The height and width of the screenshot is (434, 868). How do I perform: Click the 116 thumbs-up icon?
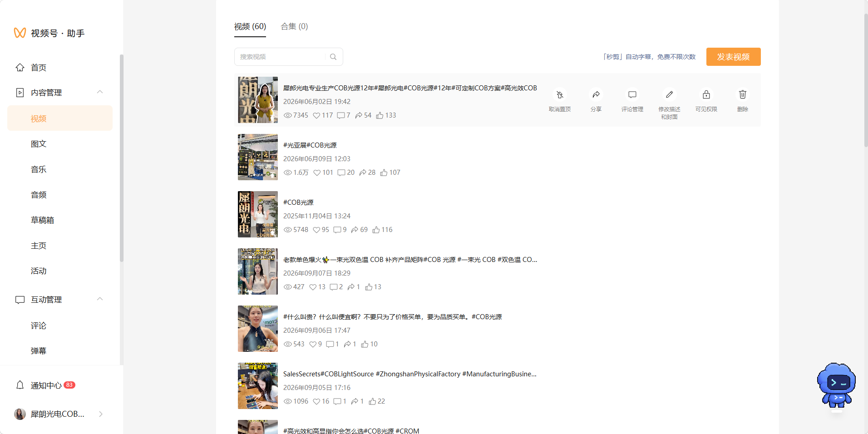click(376, 230)
